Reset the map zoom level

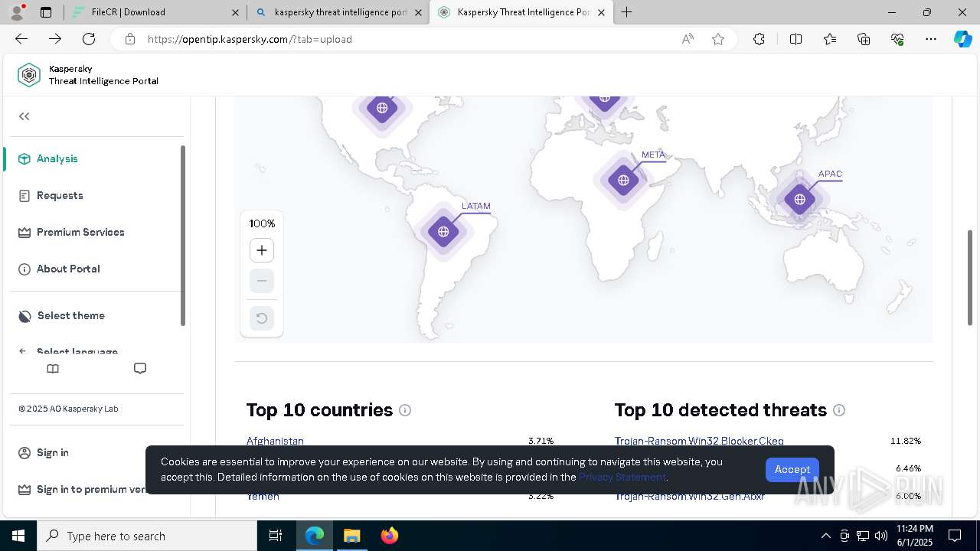262,318
